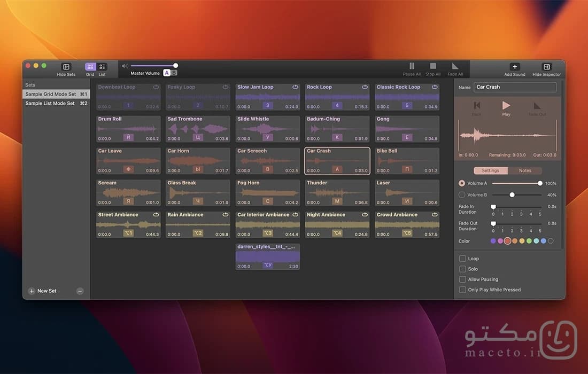The width and height of the screenshot is (588, 374).
Task: Click the loop icon on Downbeat Loop
Action: coord(156,87)
